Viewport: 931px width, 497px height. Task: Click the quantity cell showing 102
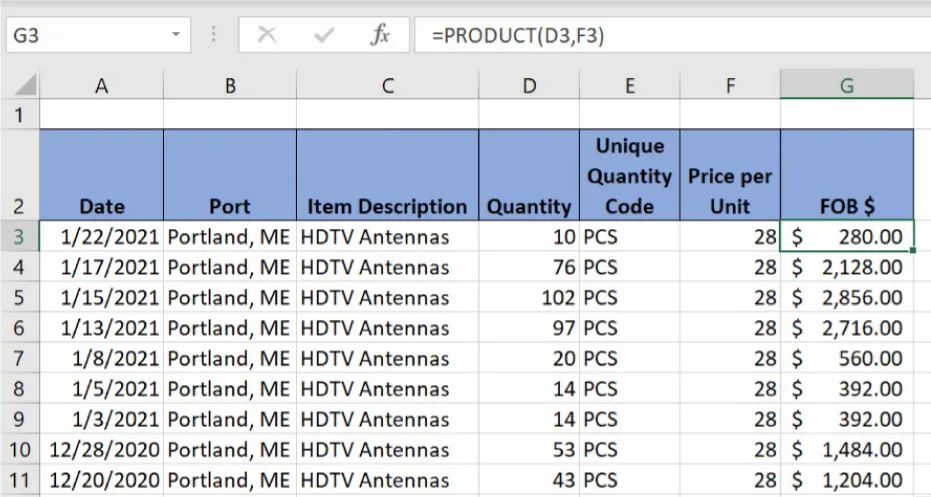point(529,298)
